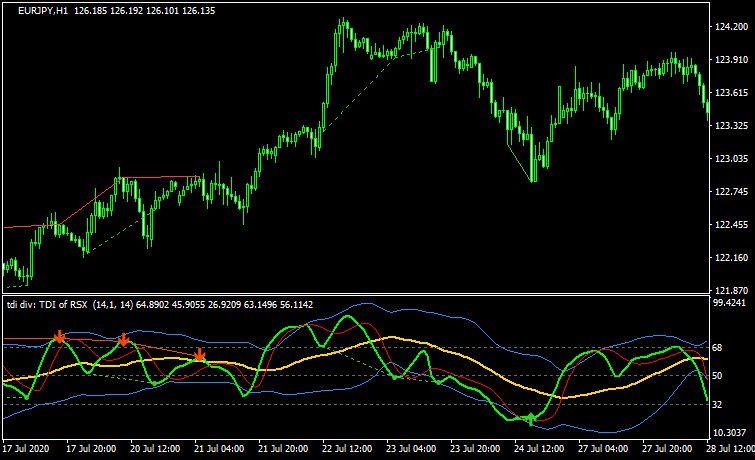Click the second red down divergence arrow
Image resolution: width=755 pixels, height=460 pixels.
(124, 341)
